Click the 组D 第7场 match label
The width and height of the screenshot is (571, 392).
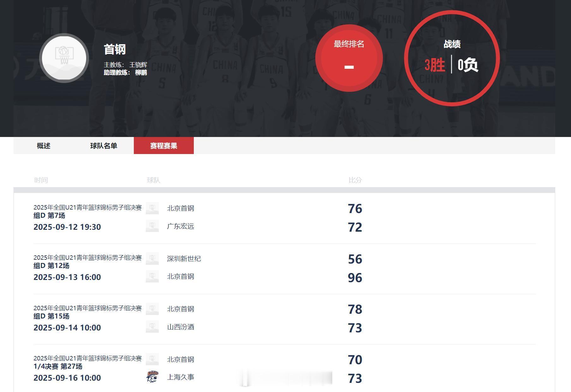tap(49, 216)
